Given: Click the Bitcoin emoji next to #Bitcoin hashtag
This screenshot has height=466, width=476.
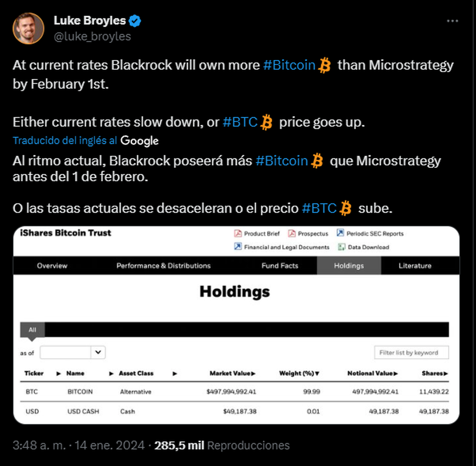Looking at the screenshot, I should tap(324, 65).
